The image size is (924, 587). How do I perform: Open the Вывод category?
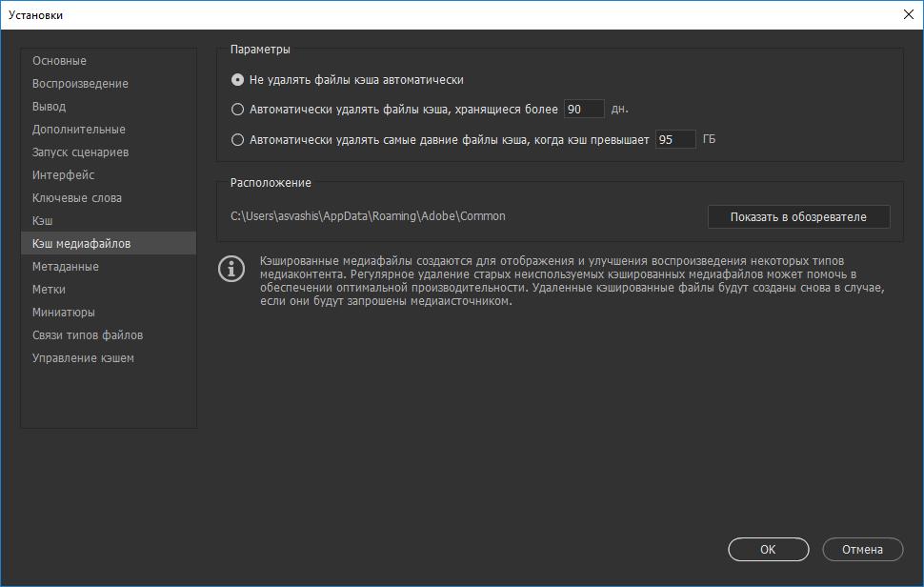click(49, 107)
